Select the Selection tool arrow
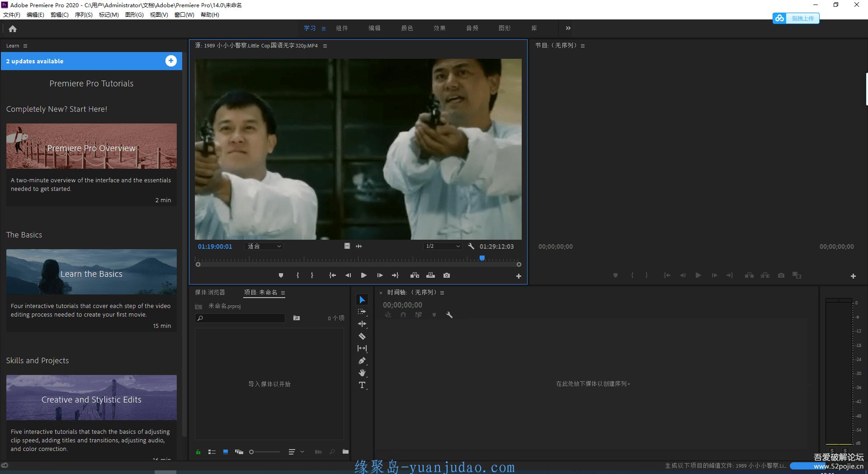 [x=362, y=300]
